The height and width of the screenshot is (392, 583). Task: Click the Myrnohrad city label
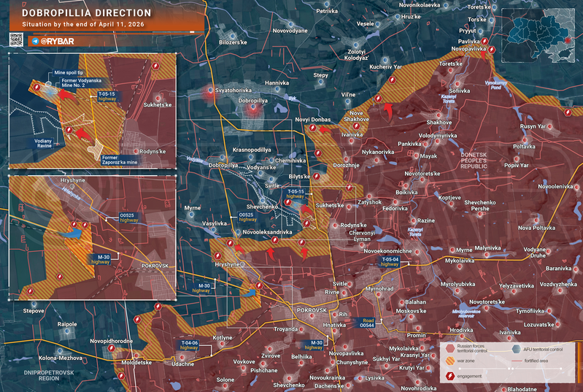pyautogui.click(x=379, y=288)
